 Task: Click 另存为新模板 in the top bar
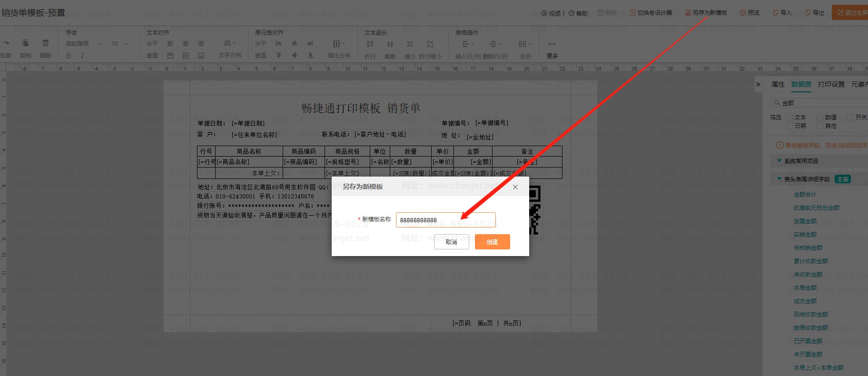click(x=706, y=13)
